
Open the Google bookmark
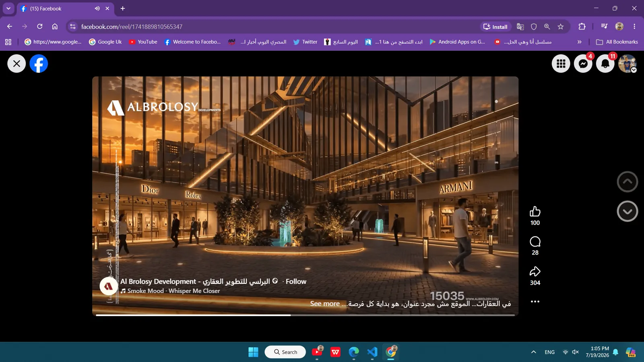[x=53, y=42]
